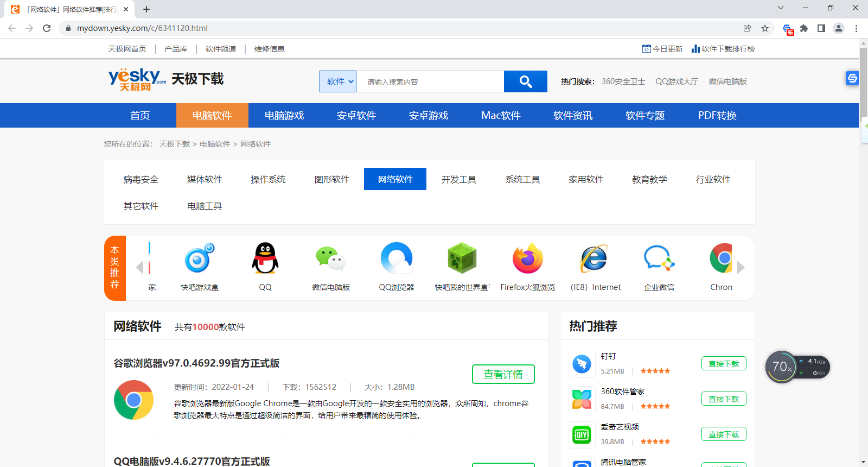
Task: Click the 爱奇艺视频 app icon
Action: (x=582, y=434)
